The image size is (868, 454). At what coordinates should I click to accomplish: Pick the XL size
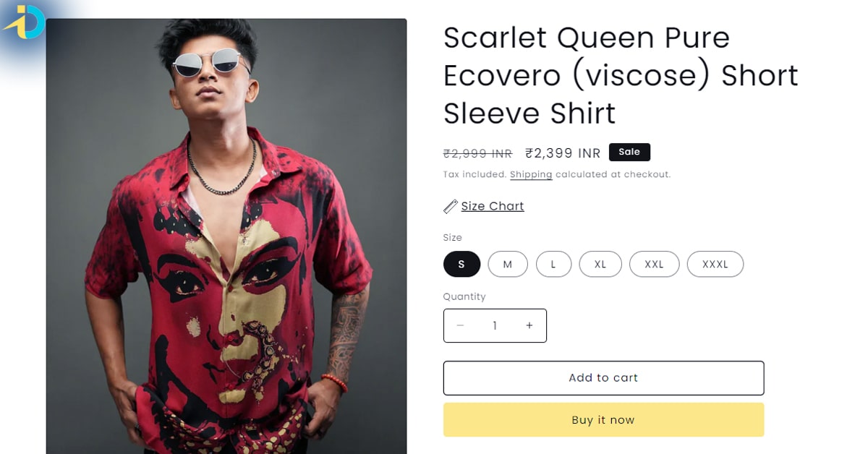click(600, 265)
